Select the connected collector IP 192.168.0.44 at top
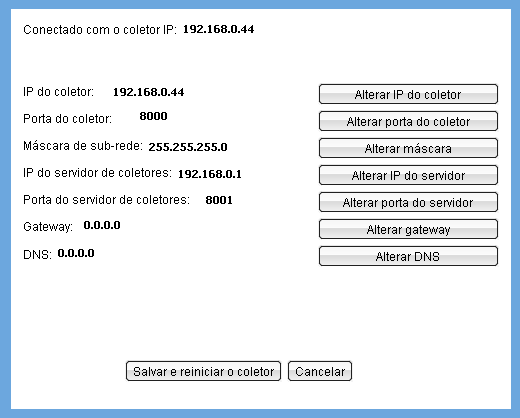The width and height of the screenshot is (520, 418). [219, 29]
